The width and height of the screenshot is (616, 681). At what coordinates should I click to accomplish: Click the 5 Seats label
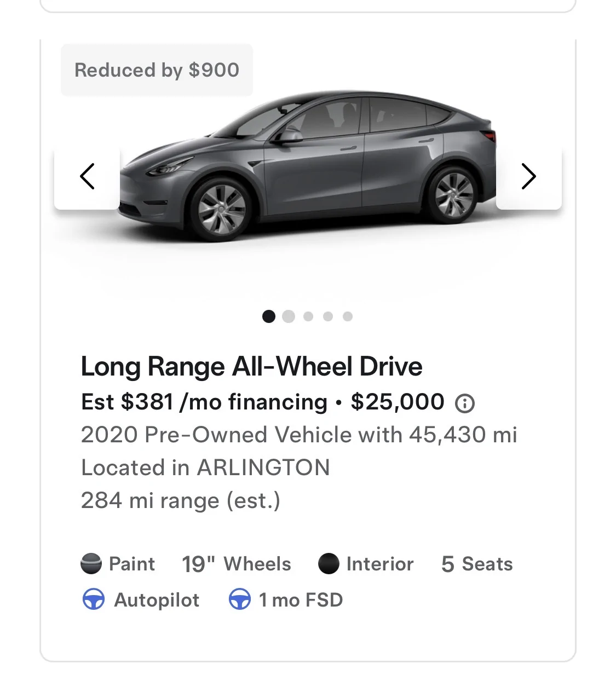pyautogui.click(x=477, y=564)
